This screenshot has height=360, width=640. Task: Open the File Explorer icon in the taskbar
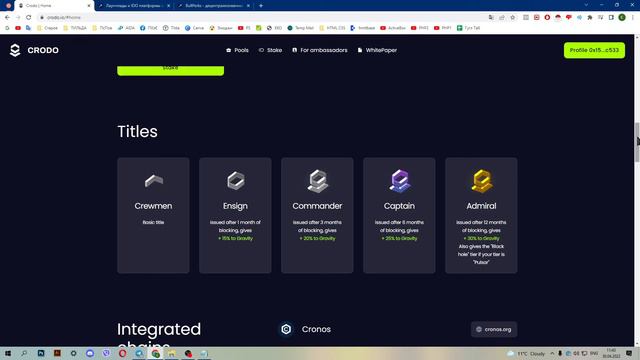pyautogui.click(x=171, y=353)
